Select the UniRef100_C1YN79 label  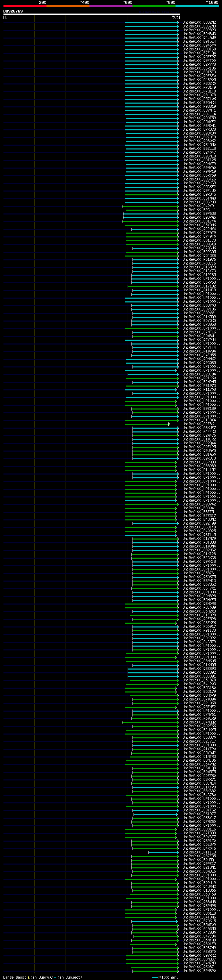pyautogui.click(x=199, y=539)
